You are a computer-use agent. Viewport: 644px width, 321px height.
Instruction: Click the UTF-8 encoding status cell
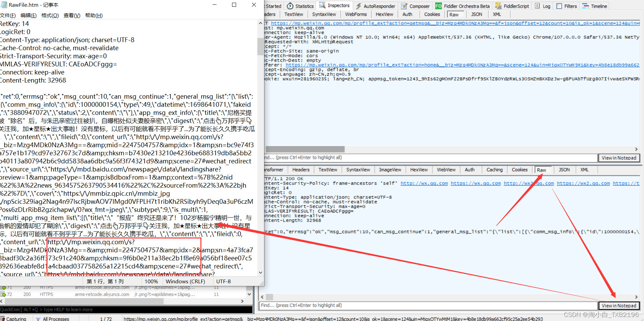point(223,281)
